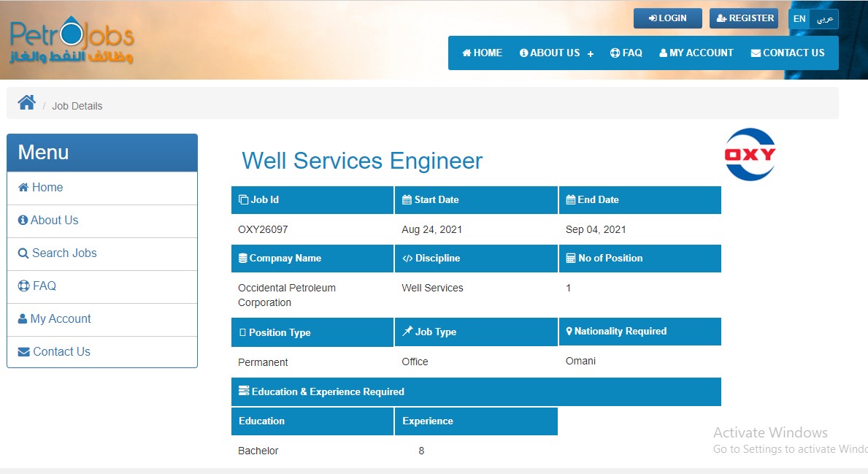This screenshot has width=868, height=474.
Task: Click the Start Date calendar icon
Action: (x=407, y=200)
